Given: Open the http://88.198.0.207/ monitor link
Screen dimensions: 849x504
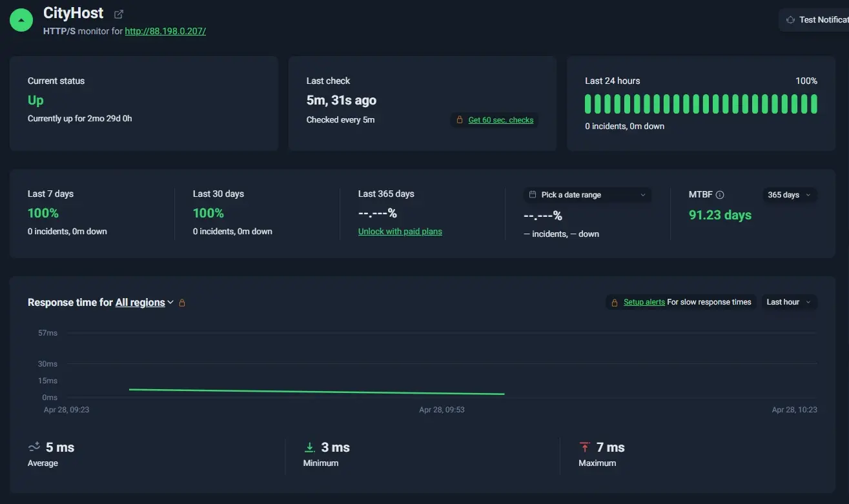Looking at the screenshot, I should click(165, 31).
